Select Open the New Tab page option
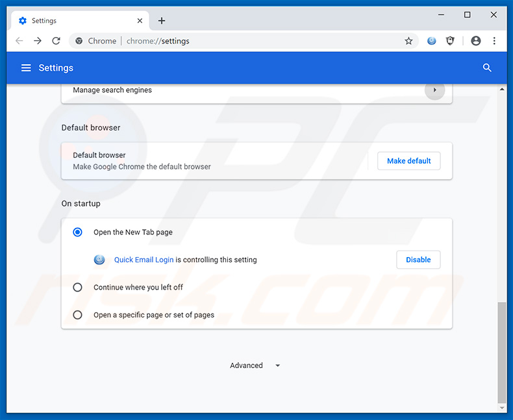 [77, 232]
